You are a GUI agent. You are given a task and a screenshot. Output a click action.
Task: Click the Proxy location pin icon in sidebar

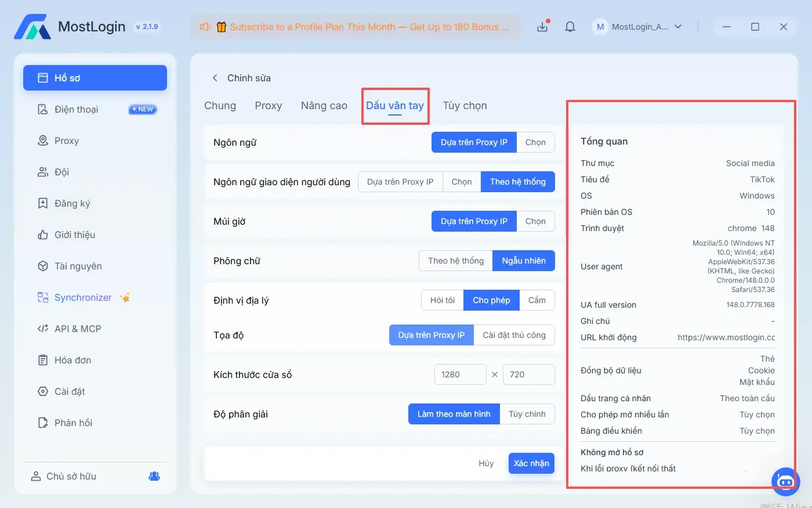[42, 140]
